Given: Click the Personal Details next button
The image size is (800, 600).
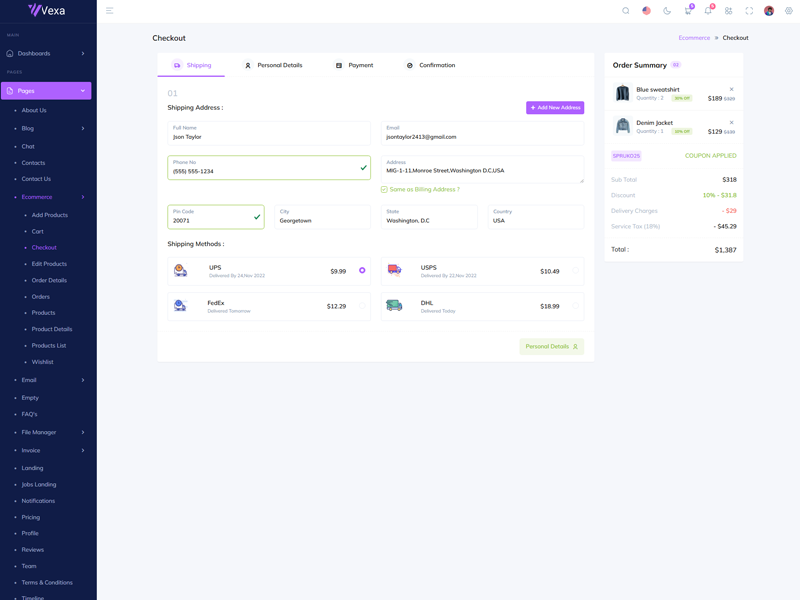Looking at the screenshot, I should tap(551, 347).
